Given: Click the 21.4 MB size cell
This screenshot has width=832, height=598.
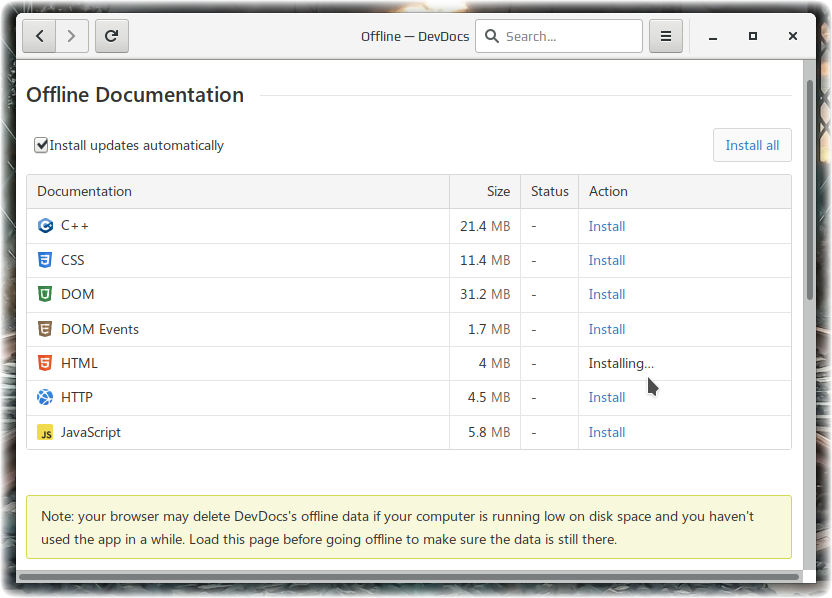Looking at the screenshot, I should (x=485, y=226).
